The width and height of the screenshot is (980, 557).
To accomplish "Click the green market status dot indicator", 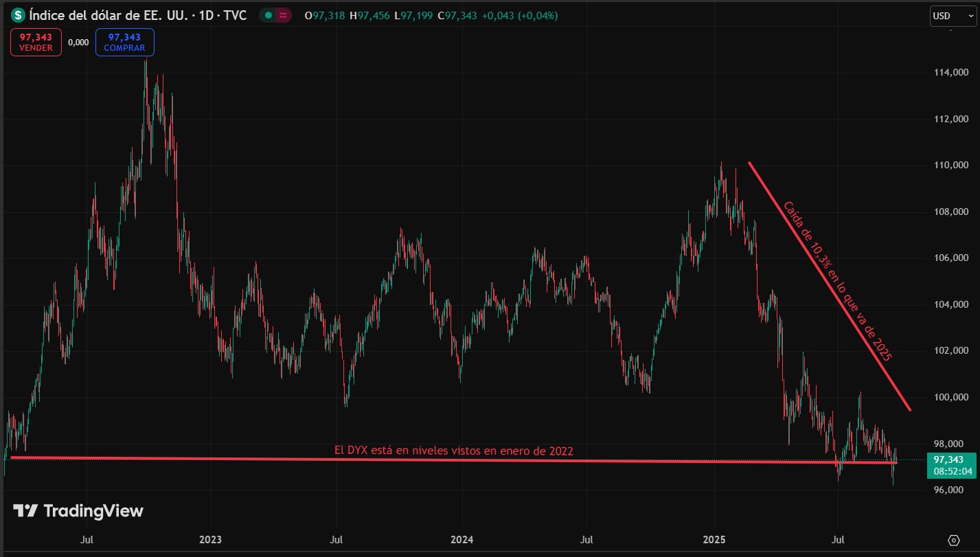I will [x=269, y=15].
